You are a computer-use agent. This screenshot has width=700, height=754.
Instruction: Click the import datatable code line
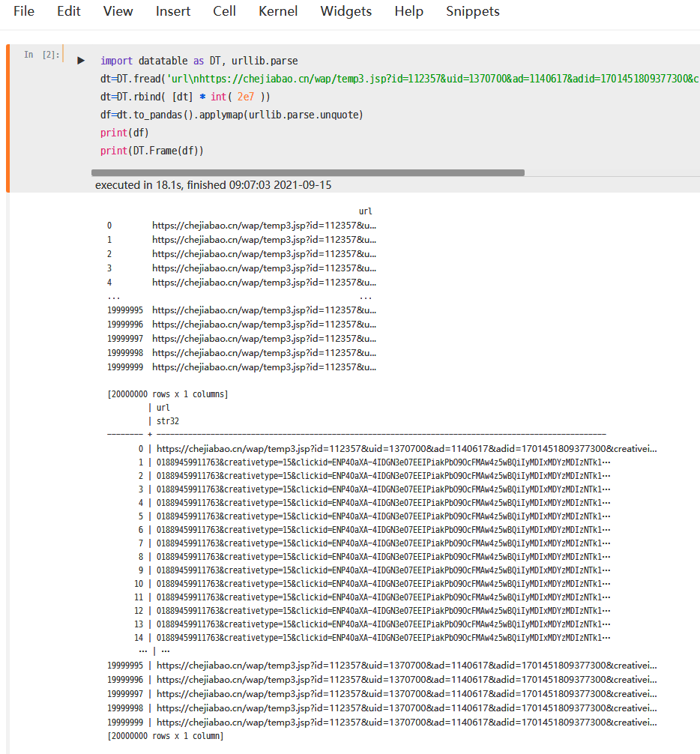pos(199,61)
